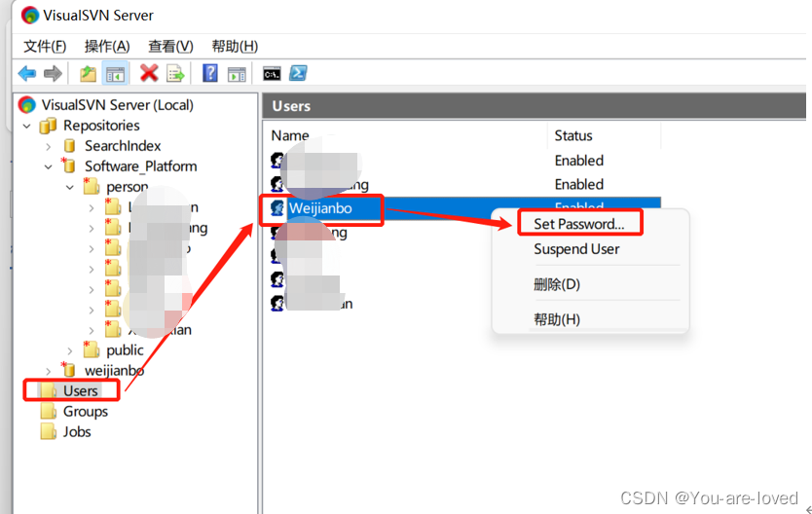Image resolution: width=812 pixels, height=514 pixels.
Task: Click the person folder icon
Action: pos(91,186)
